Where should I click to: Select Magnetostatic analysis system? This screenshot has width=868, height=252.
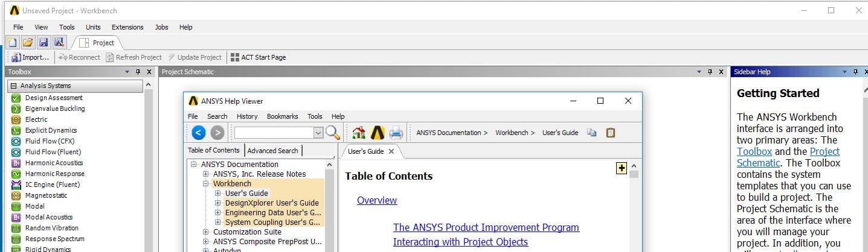click(x=46, y=195)
